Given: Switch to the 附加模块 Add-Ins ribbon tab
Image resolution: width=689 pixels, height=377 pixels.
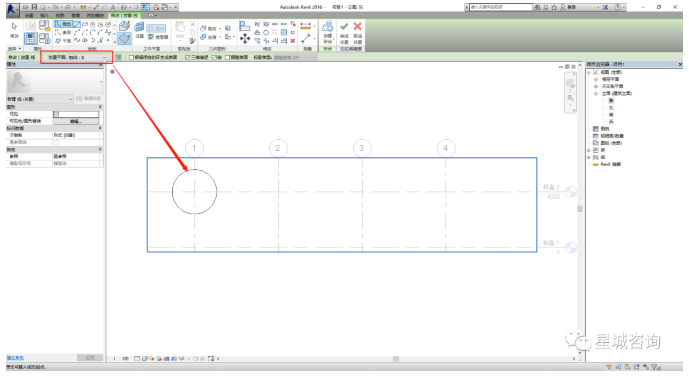Looking at the screenshot, I should click(x=95, y=15).
